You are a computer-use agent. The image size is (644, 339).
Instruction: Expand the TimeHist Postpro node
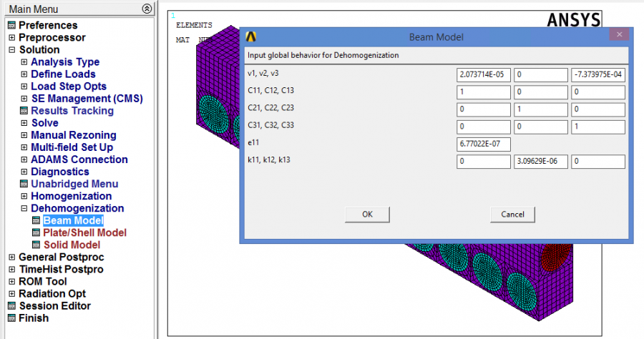click(x=12, y=270)
